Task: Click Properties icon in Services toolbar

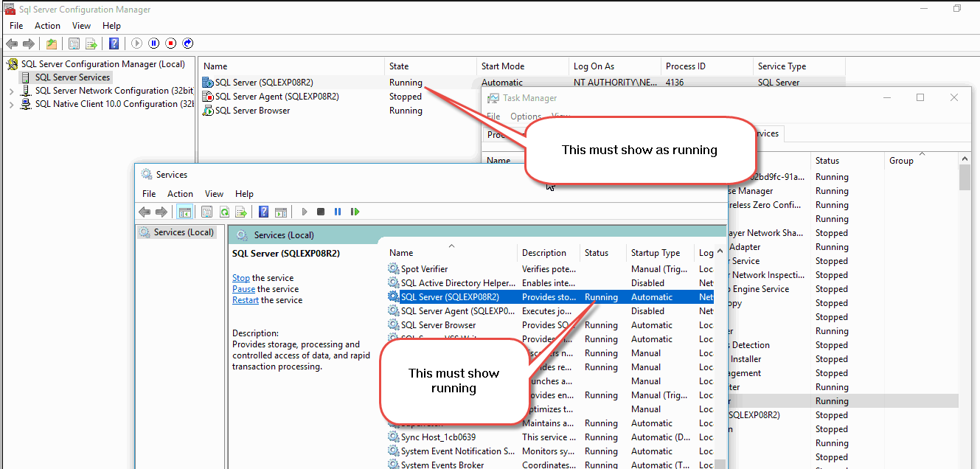Action: click(x=207, y=212)
